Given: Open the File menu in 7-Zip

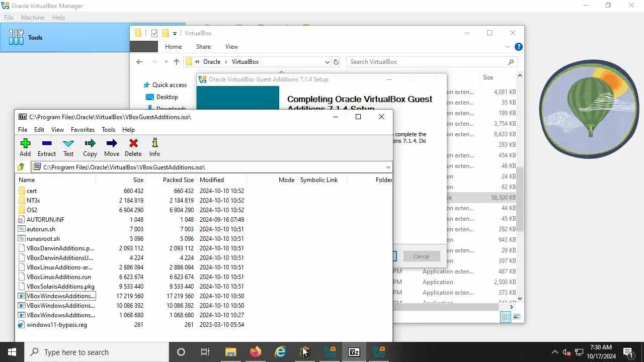Looking at the screenshot, I should (x=23, y=129).
